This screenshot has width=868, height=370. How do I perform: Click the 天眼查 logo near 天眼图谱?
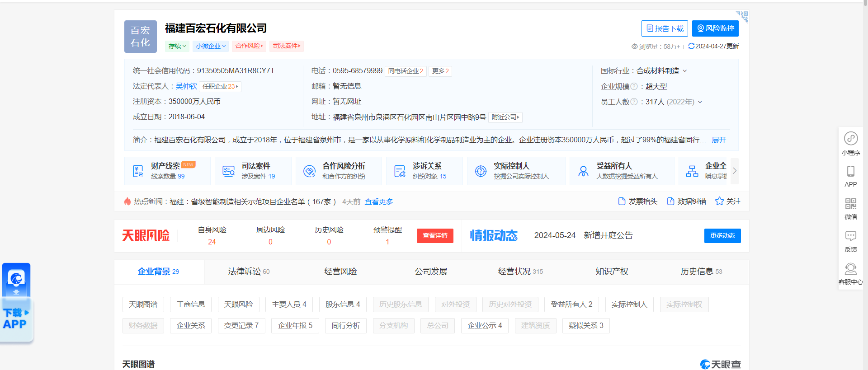click(720, 364)
